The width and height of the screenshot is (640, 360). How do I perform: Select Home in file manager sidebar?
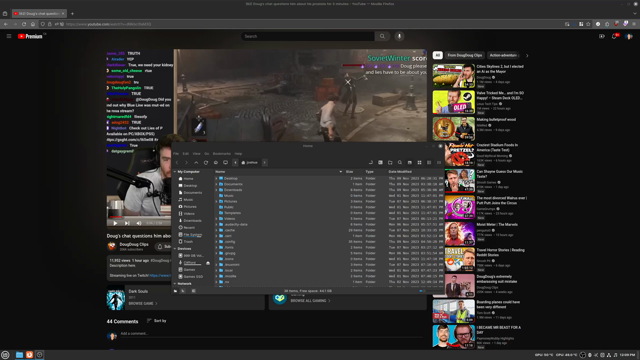188,179
